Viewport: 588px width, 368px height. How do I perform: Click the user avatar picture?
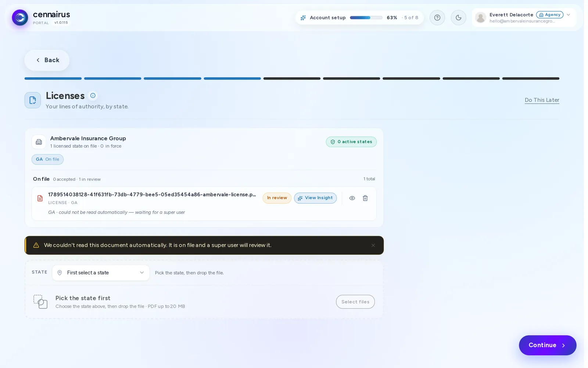coord(480,18)
